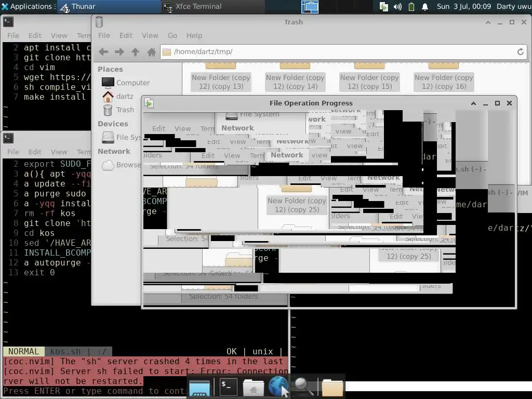Open Browse Network in sidebar
This screenshot has width=532, height=399.
pos(121,165)
